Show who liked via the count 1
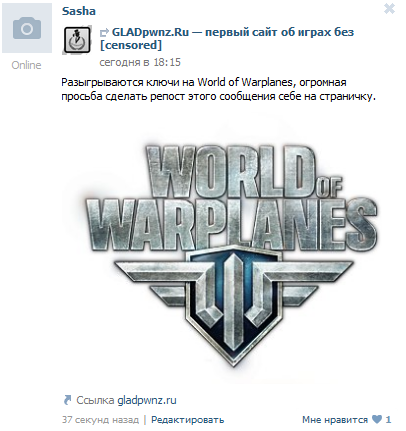406x431 pixels. pos(388,420)
